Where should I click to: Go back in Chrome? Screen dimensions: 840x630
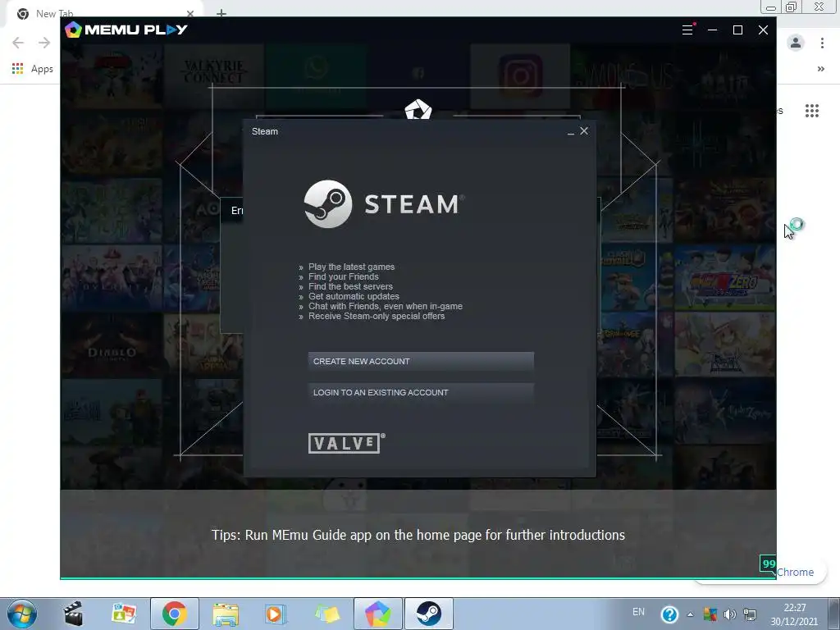pos(18,43)
